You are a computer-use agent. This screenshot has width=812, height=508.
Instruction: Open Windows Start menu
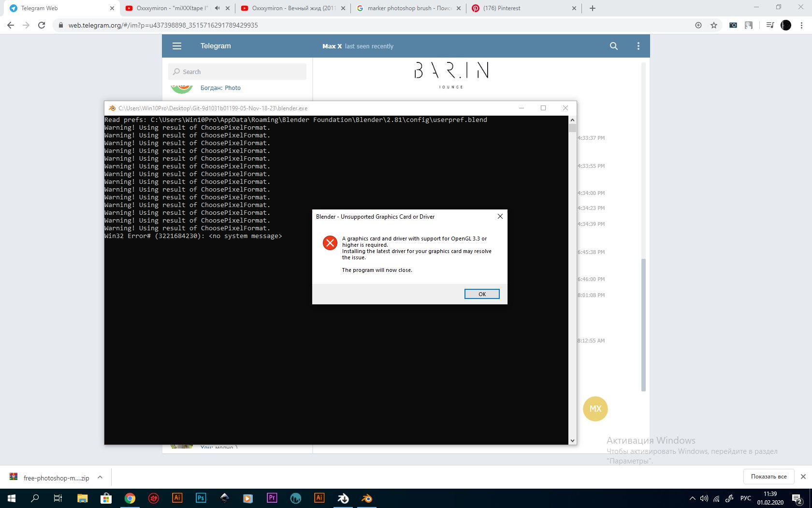(x=12, y=498)
